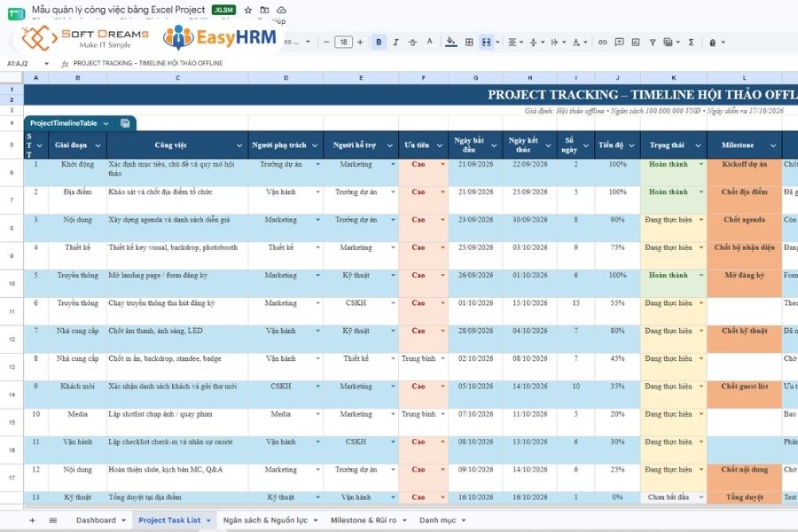The width and height of the screenshot is (798, 532).
Task: Toggle bold formatting
Action: click(x=379, y=43)
